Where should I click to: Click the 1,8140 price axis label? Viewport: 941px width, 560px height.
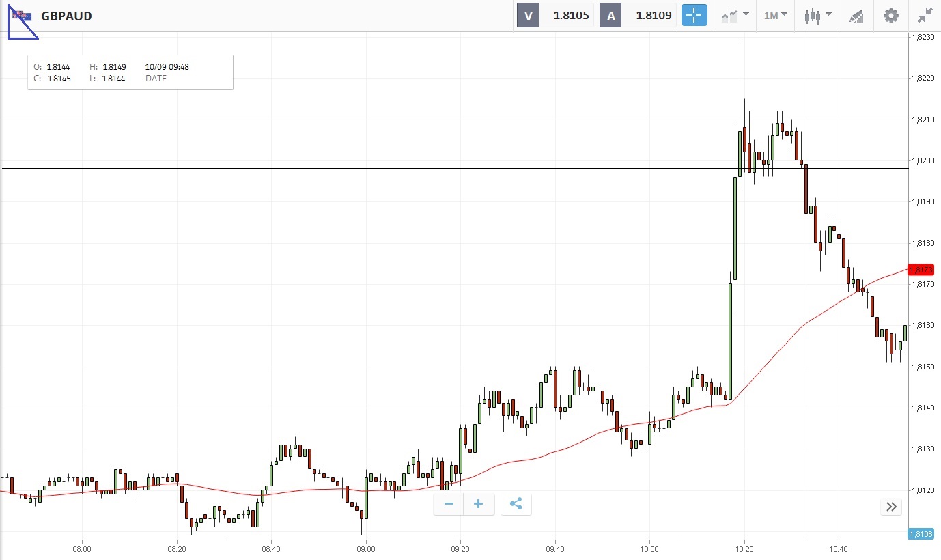923,408
